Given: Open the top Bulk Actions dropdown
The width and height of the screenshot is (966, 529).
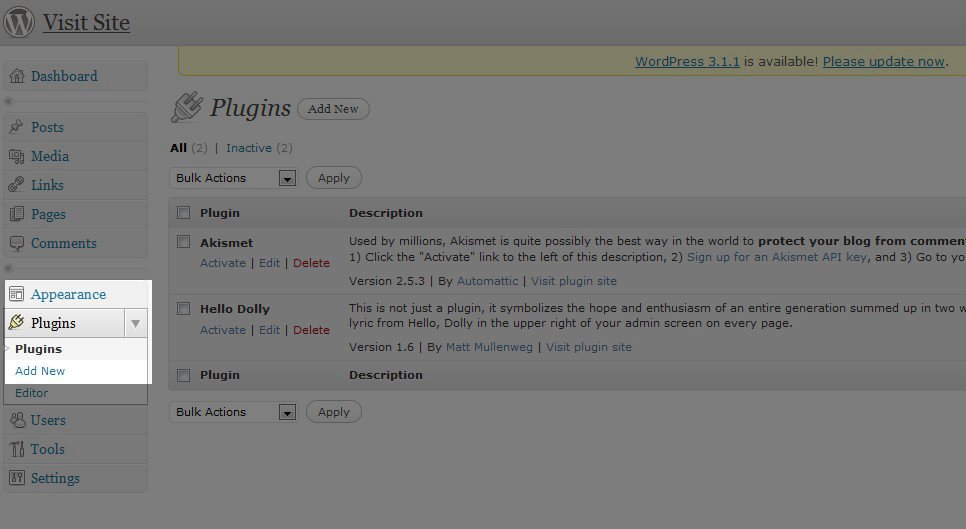Looking at the screenshot, I should coord(233,178).
